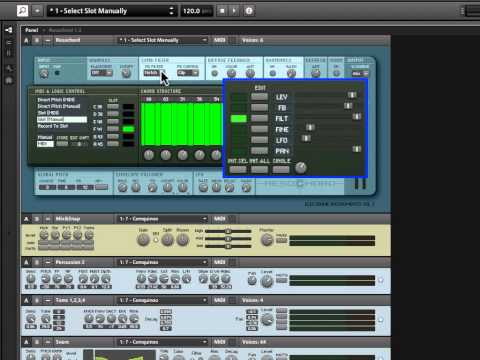Click the Gain knob in yellow instrument panel
Image resolution: width=480 pixels, height=360 pixels.
coord(144,240)
